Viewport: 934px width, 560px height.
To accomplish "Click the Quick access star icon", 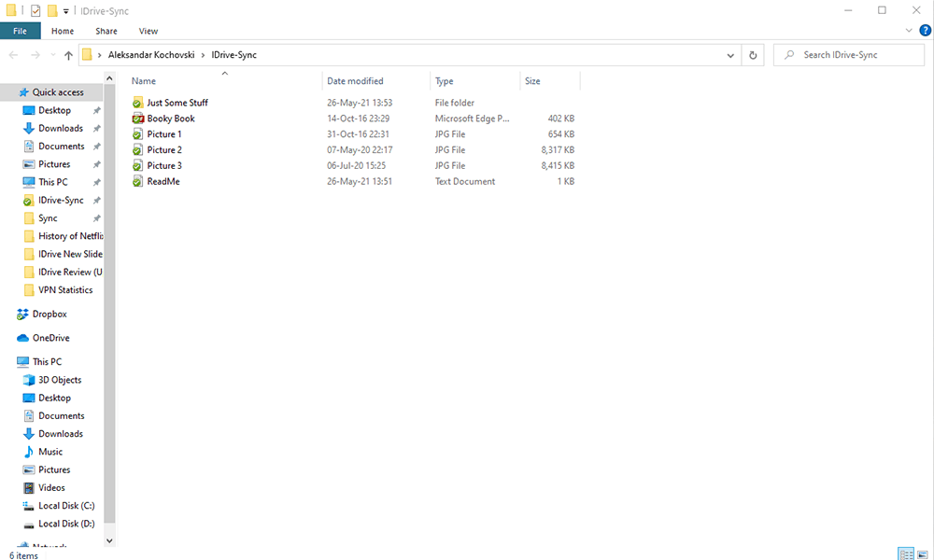I will pyautogui.click(x=24, y=92).
